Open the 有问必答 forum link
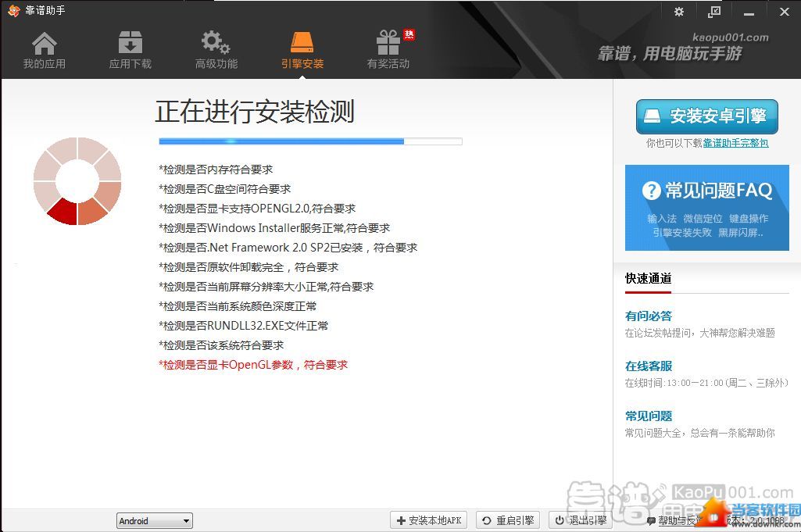This screenshot has width=801, height=532. pos(649,316)
